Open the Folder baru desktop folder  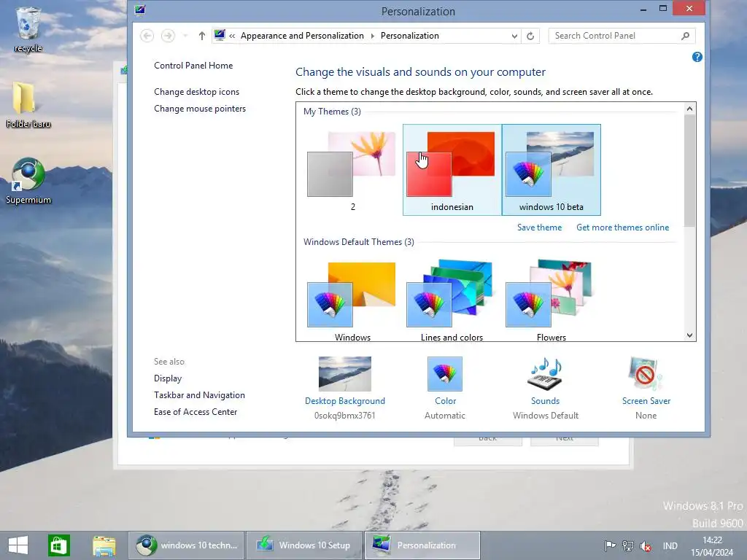tap(28, 105)
